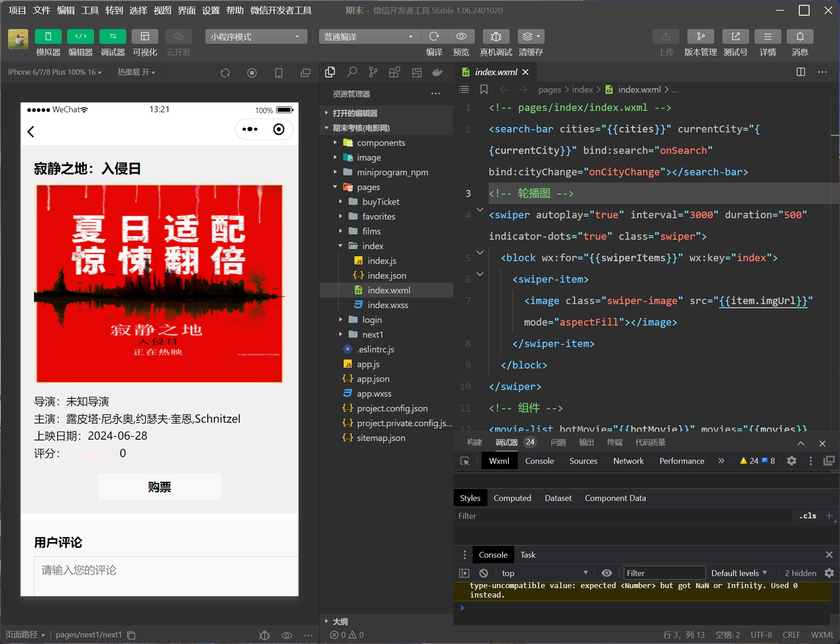The width and height of the screenshot is (840, 644).
Task: Open the clear cache layers menu
Action: click(531, 36)
